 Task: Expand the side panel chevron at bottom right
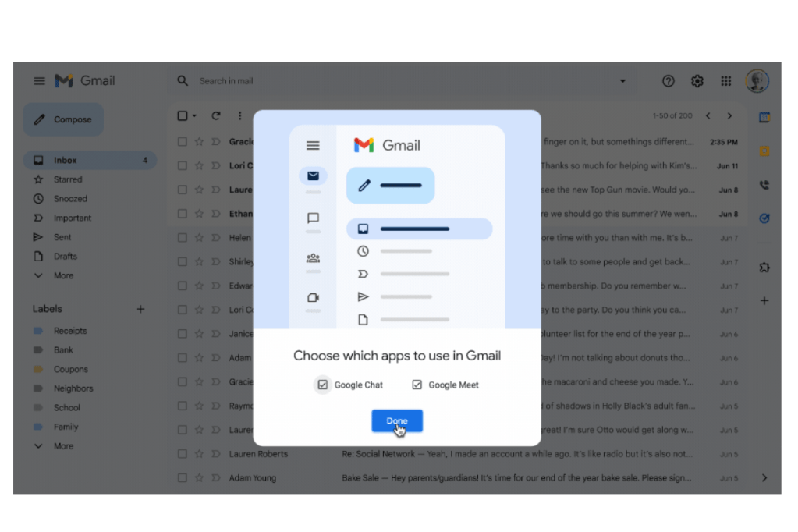pos(764,478)
